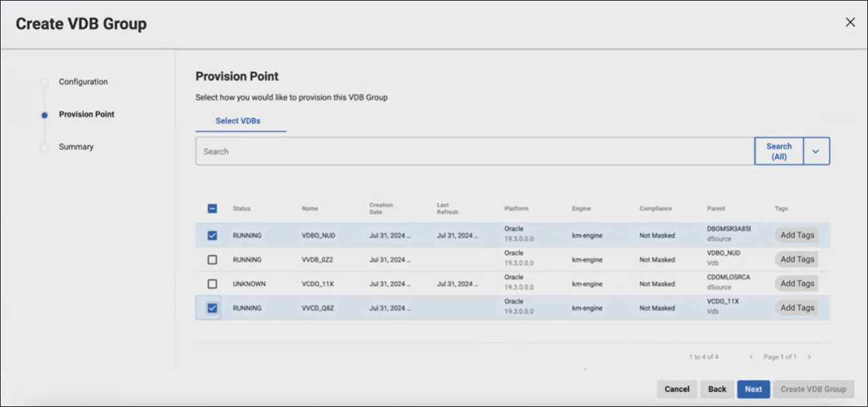Uncheck the VDBO_NUD row checkbox
Screen dimensions: 868x407
click(212, 236)
